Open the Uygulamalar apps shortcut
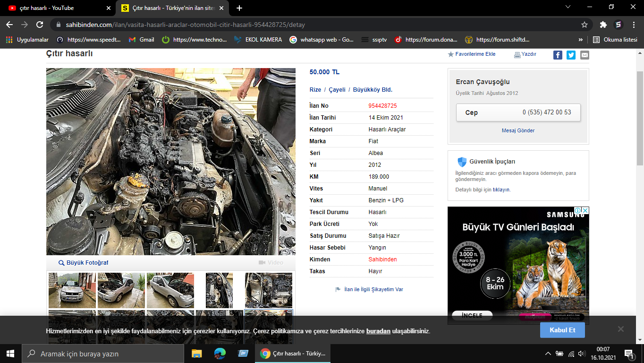The image size is (644, 363). [27, 40]
